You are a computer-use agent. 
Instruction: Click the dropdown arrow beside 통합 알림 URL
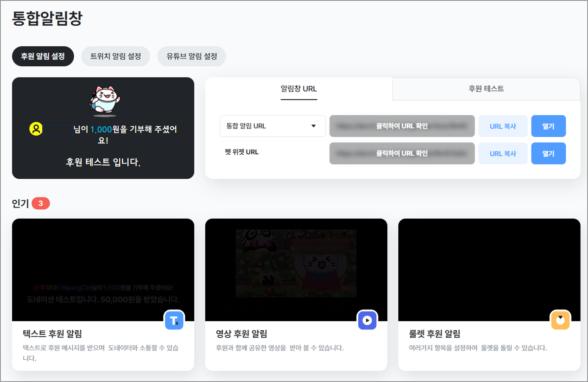pyautogui.click(x=314, y=126)
